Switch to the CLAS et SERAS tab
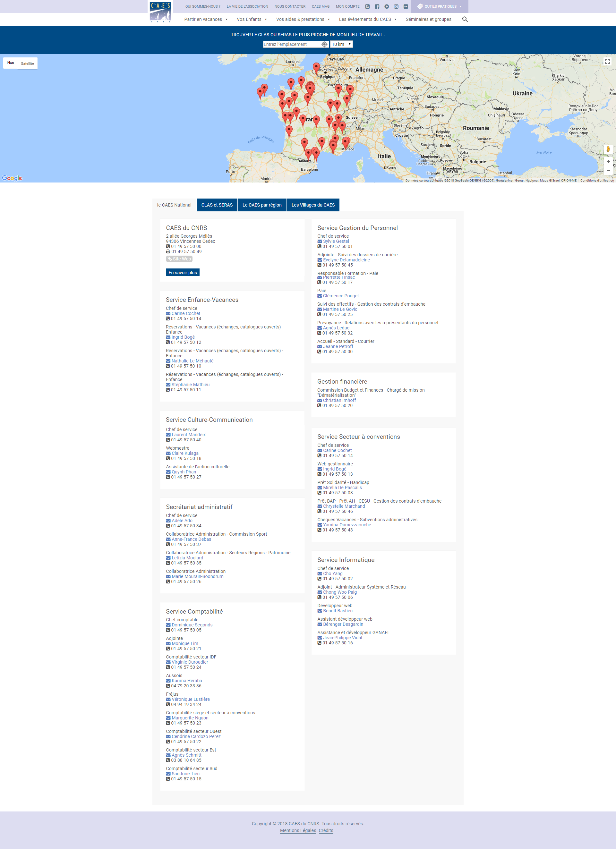Image resolution: width=616 pixels, height=849 pixels. (x=217, y=205)
